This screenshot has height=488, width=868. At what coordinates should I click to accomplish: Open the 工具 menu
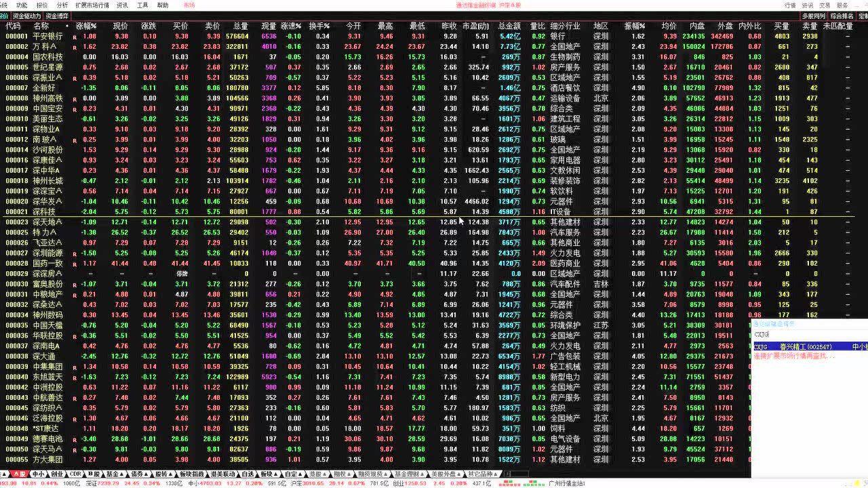tap(142, 5)
